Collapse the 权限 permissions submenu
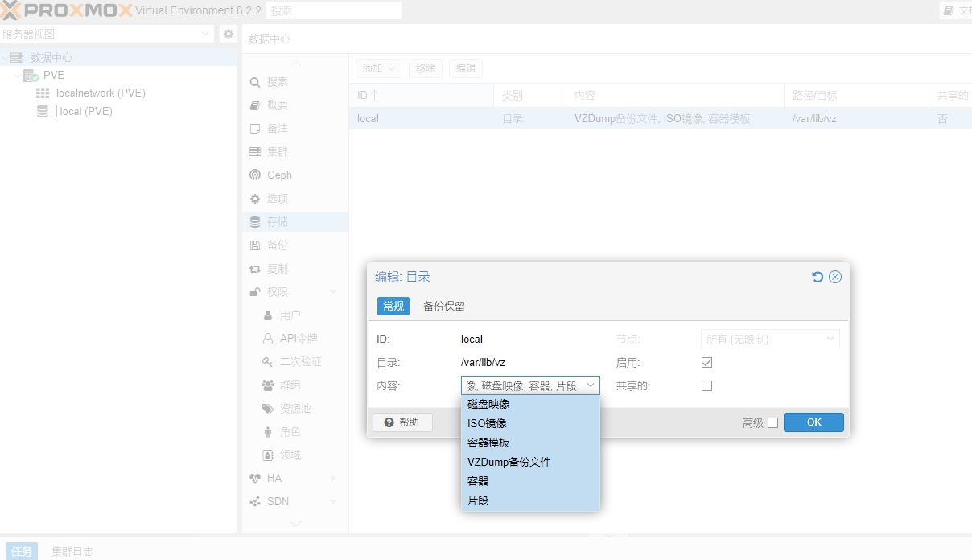The width and height of the screenshot is (972, 560). pos(333,291)
